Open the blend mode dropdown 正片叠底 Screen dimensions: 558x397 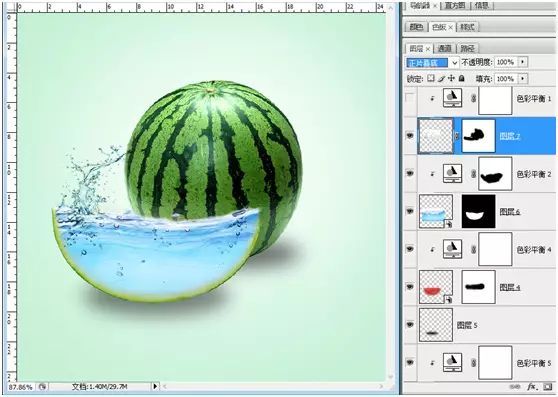432,63
